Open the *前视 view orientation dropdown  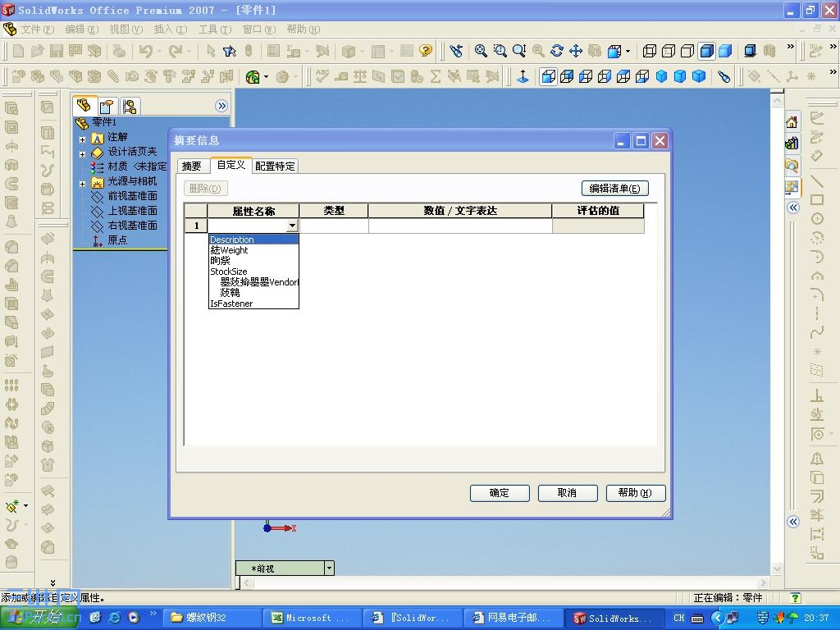(329, 568)
